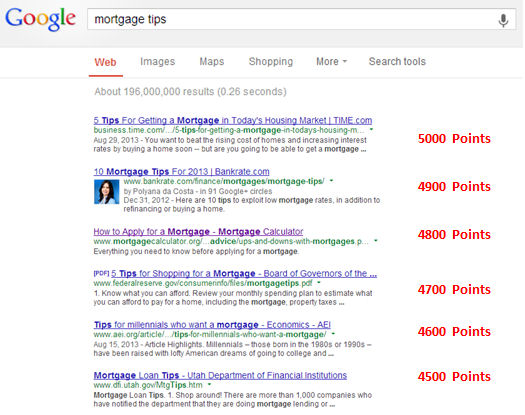The width and height of the screenshot is (525, 415).
Task: Open Mortgage Loan Tips Utah Department link
Action: (220, 375)
